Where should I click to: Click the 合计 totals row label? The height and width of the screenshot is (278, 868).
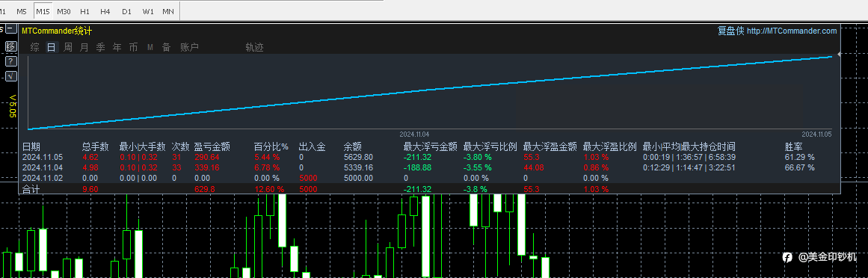[x=31, y=189]
